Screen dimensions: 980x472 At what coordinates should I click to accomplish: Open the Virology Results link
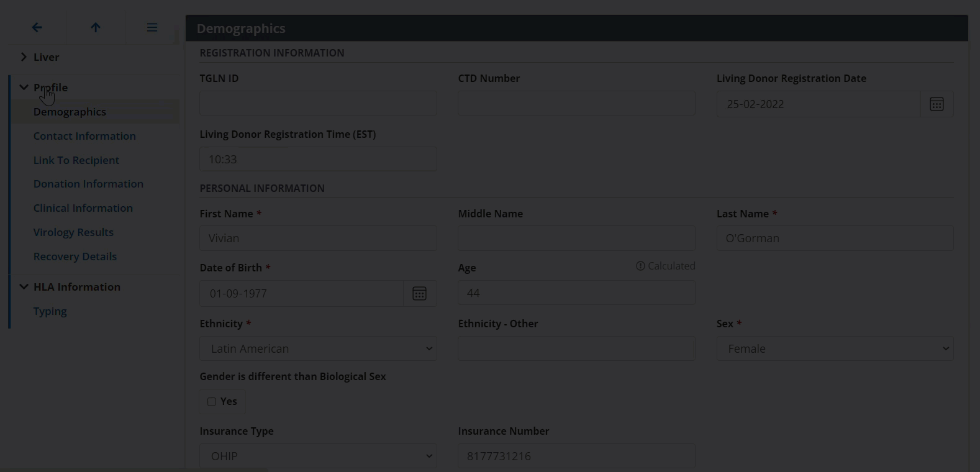[73, 232]
